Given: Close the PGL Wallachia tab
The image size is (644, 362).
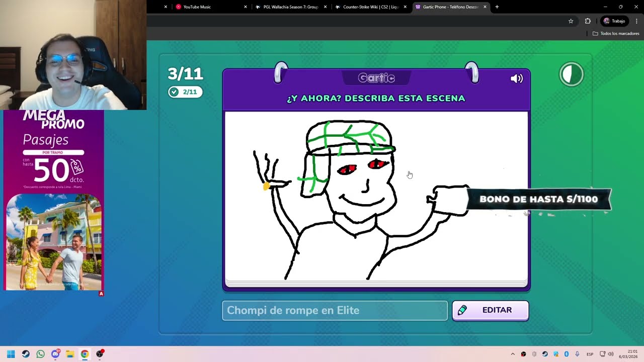Looking at the screenshot, I should coord(325,7).
